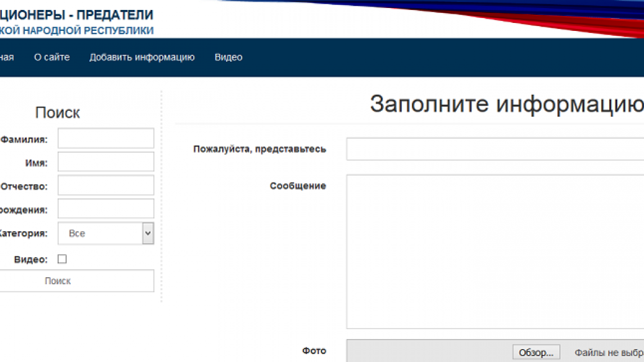Focus the Фамилия input field
The width and height of the screenshot is (644, 362).
coord(105,139)
